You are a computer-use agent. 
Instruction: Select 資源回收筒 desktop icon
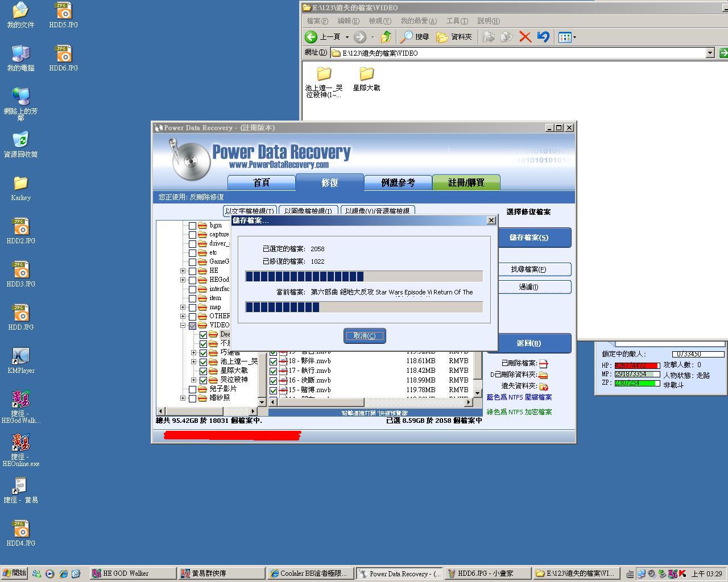click(20, 145)
